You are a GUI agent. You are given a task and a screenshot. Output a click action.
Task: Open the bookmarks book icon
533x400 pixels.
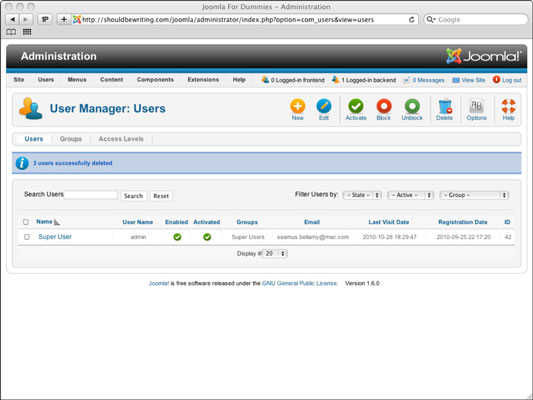11,32
